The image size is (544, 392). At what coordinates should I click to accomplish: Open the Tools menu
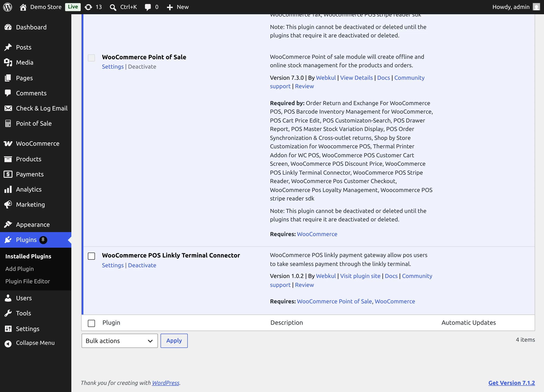click(35, 313)
